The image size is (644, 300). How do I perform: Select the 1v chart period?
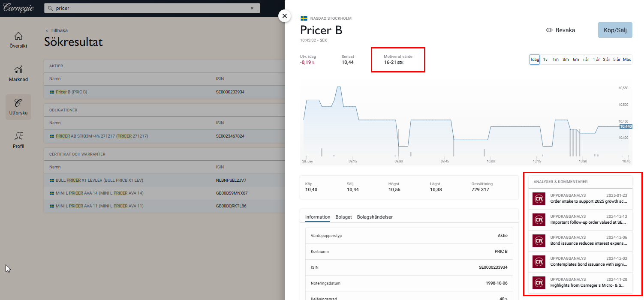545,59
